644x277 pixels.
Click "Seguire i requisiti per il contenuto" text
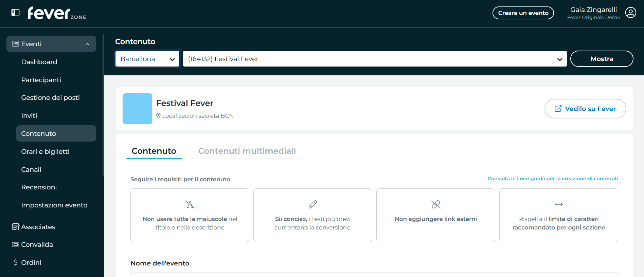(x=180, y=179)
